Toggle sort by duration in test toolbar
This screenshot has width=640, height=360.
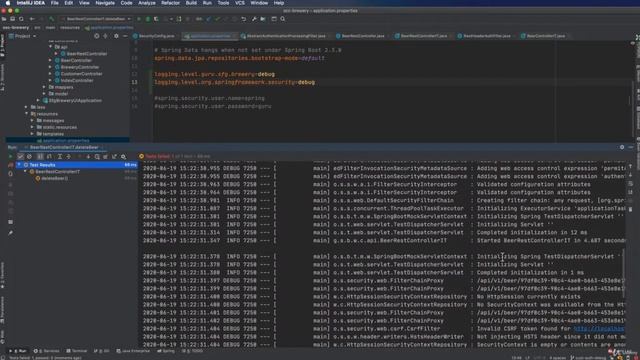49,156
